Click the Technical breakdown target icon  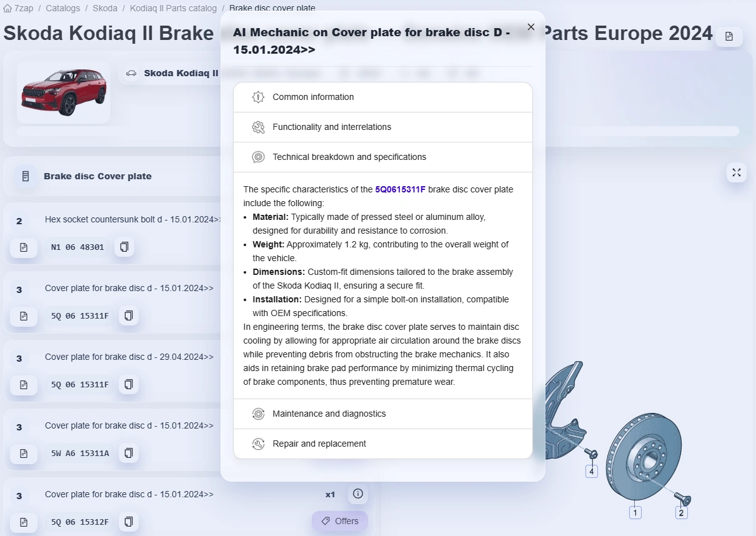pyautogui.click(x=258, y=157)
